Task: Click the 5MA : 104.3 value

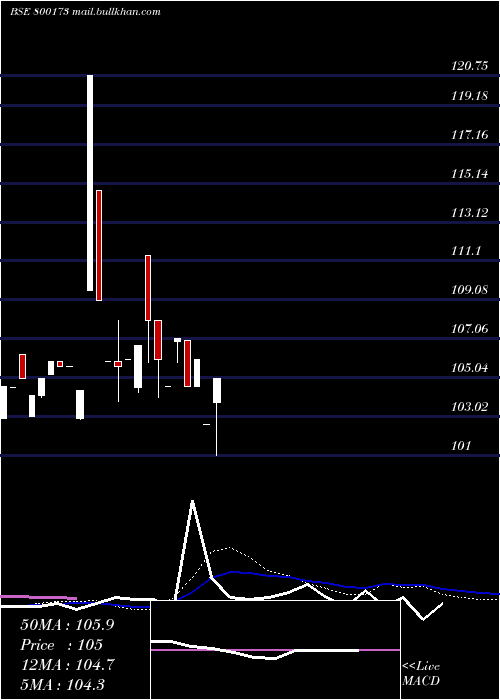Action: (62, 685)
